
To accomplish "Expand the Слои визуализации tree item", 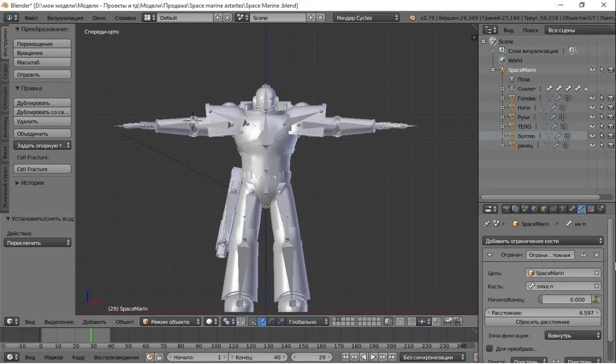I will point(493,51).
